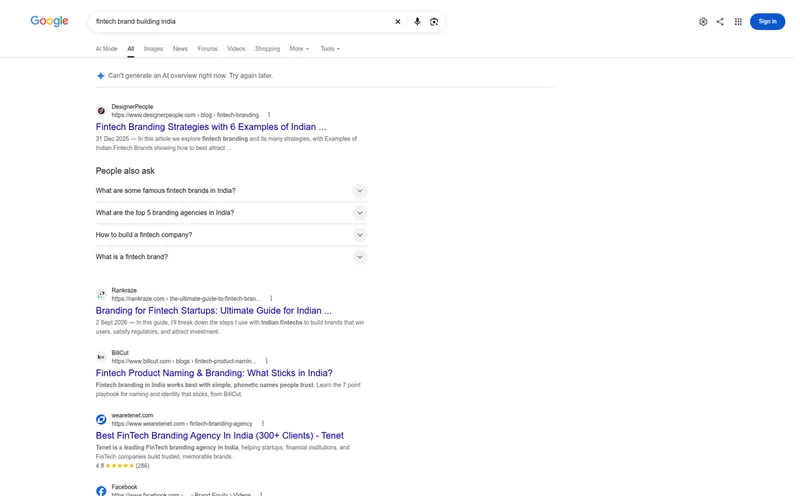Select the All results tab
The height and width of the screenshot is (496, 800).
(131, 48)
